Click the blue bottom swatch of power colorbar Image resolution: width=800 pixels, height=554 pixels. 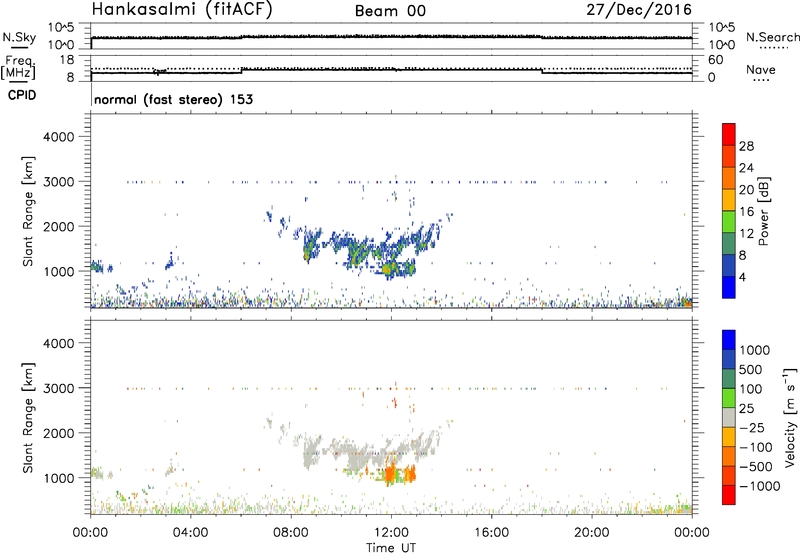(x=729, y=287)
